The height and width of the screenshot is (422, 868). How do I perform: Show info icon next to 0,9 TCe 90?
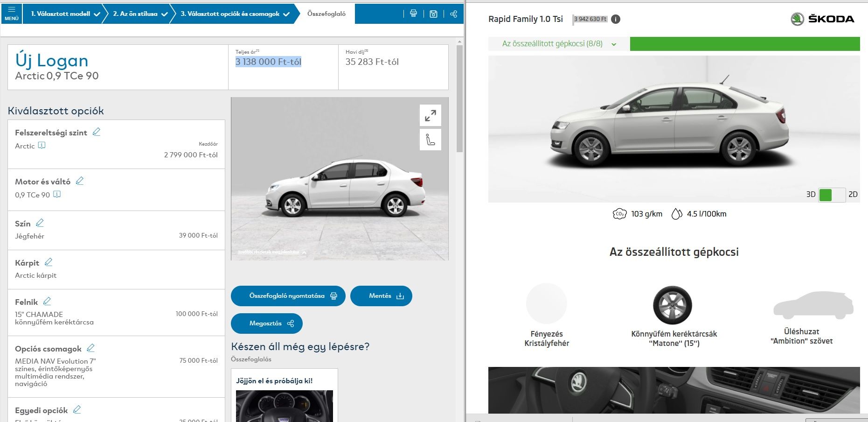tap(57, 194)
